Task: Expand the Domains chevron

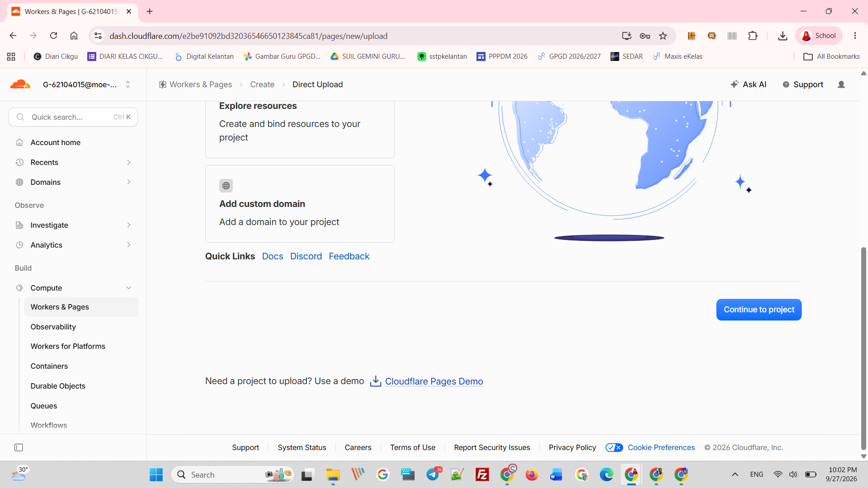Action: [x=129, y=182]
